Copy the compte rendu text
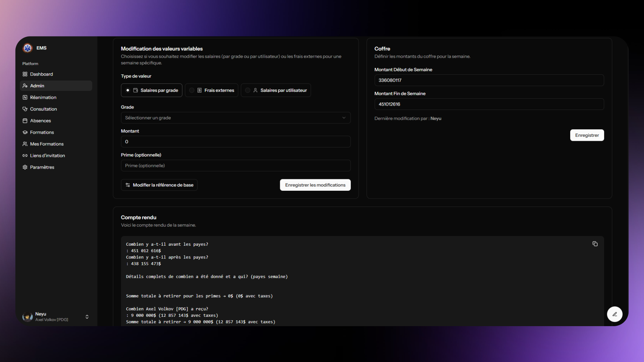 click(x=595, y=244)
